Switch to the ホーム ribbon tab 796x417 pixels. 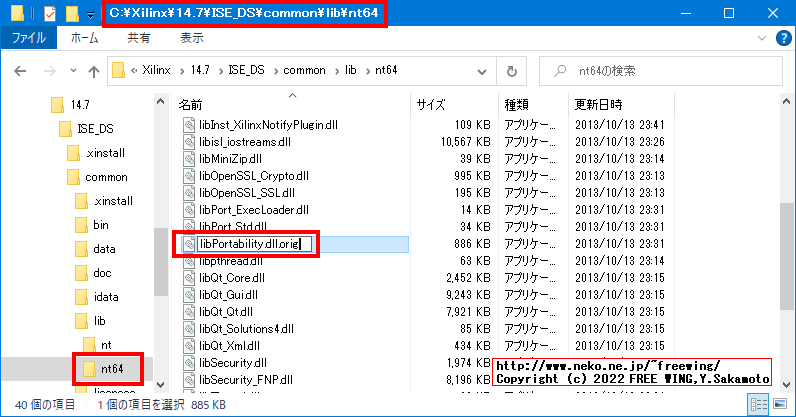[x=84, y=38]
